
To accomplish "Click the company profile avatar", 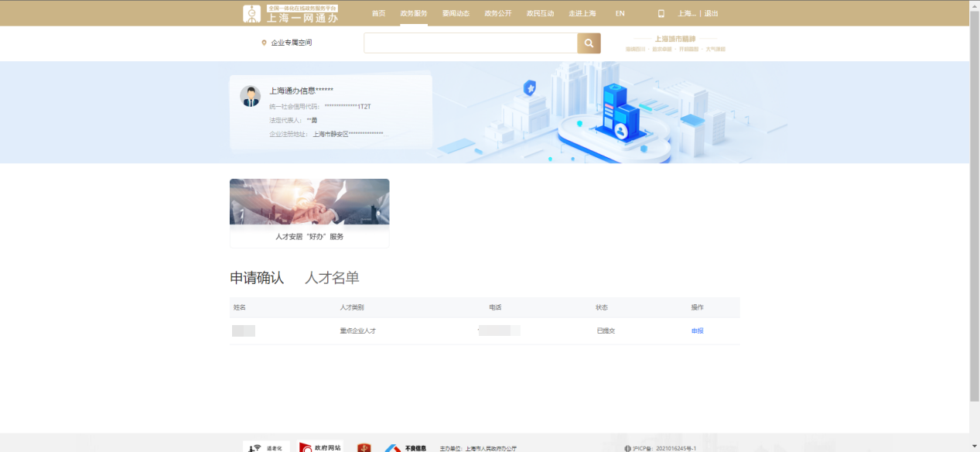I will [x=250, y=96].
